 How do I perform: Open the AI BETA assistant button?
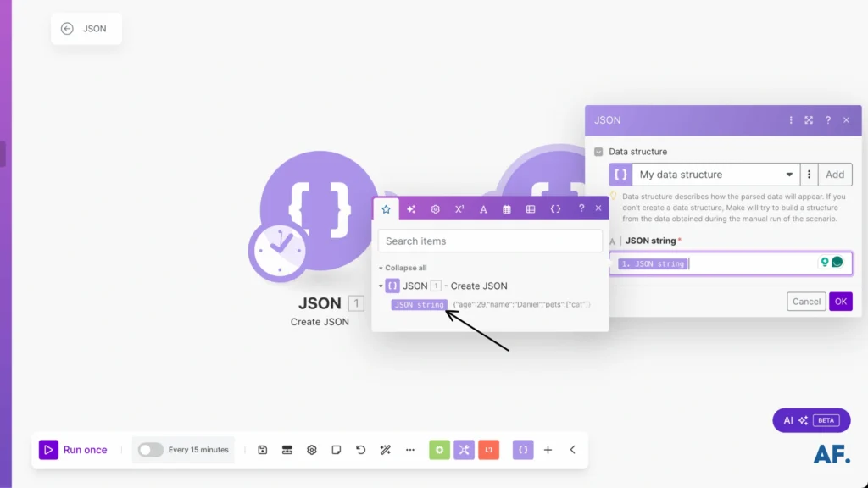[x=811, y=420]
